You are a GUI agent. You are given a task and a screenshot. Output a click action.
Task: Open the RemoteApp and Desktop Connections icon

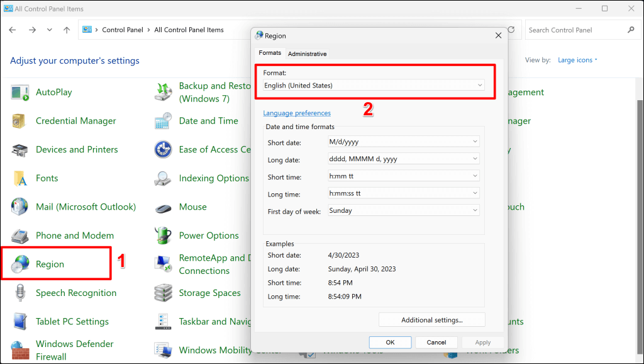[x=163, y=264]
